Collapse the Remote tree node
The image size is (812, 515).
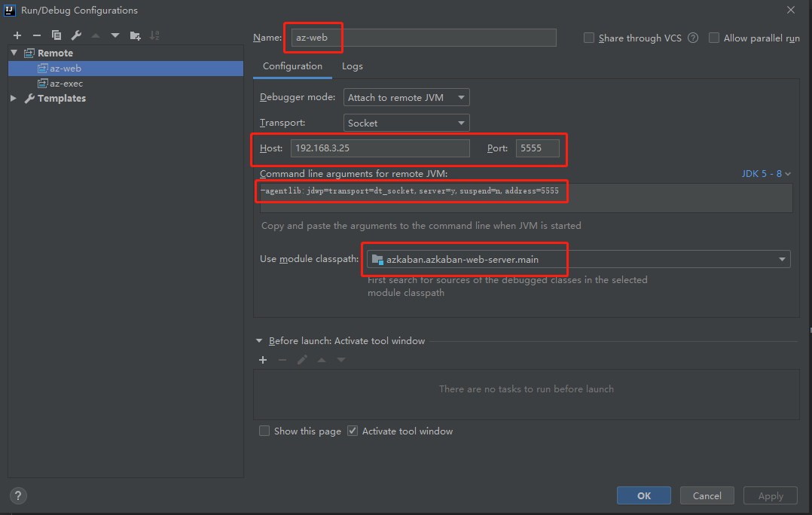[14, 53]
